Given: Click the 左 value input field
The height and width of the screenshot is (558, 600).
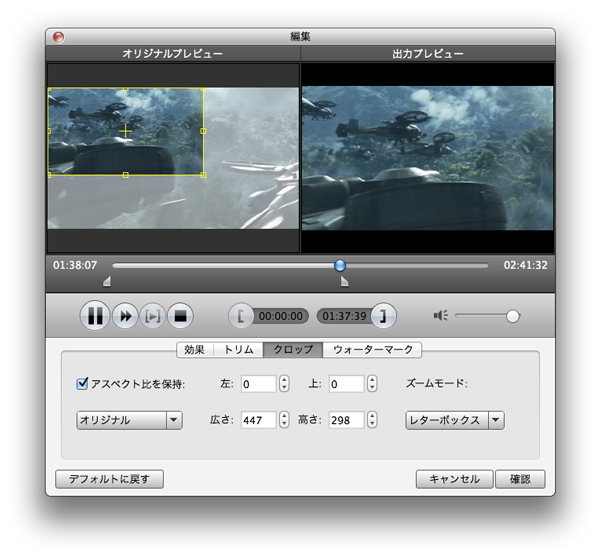Looking at the screenshot, I should [x=258, y=384].
